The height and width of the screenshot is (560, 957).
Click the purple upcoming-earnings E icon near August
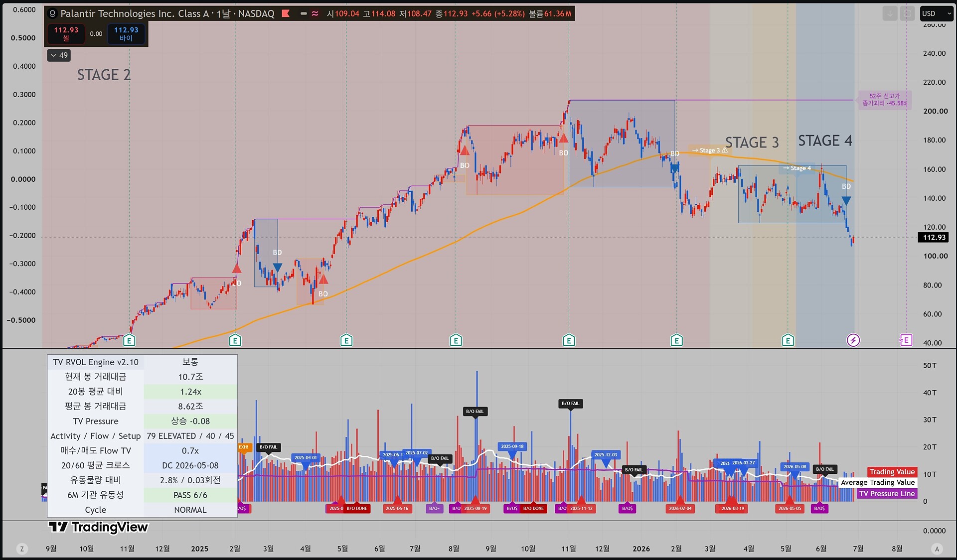(906, 340)
